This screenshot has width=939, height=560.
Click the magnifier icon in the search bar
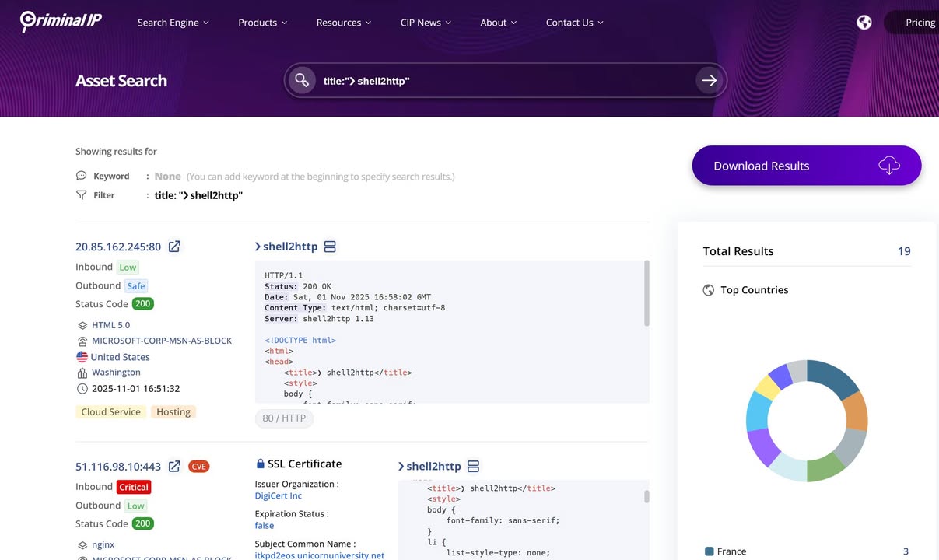point(302,79)
